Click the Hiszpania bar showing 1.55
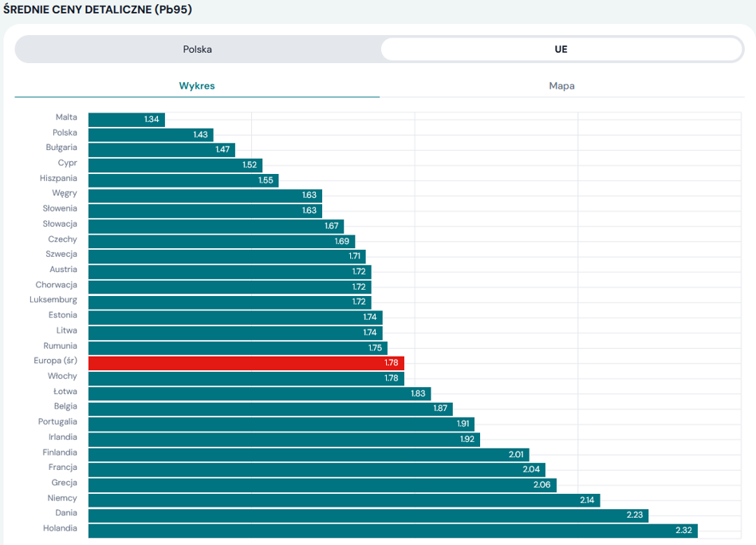This screenshot has height=545, width=756. (x=183, y=180)
